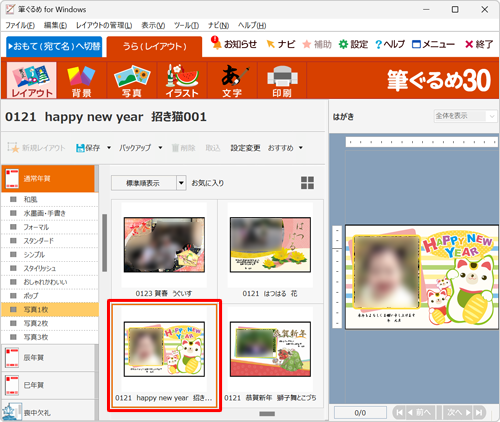Image resolution: width=500 pixels, height=422 pixels.
Task: Select the シンプル category
Action: click(50, 254)
